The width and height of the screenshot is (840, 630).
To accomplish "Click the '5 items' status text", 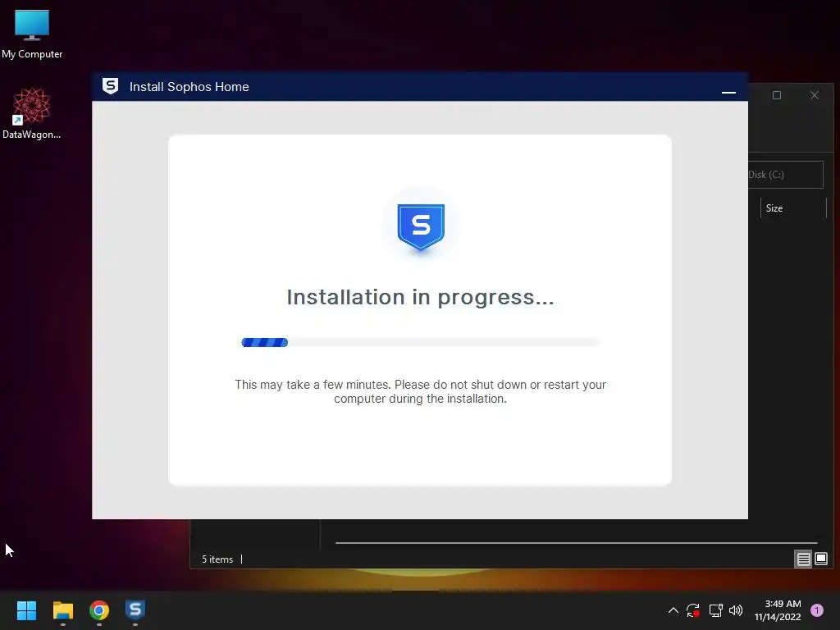I will (x=217, y=559).
